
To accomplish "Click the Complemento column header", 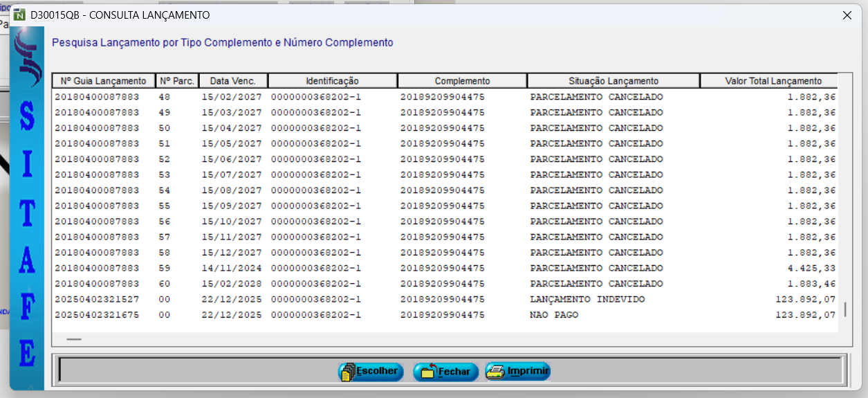I will coord(462,81).
